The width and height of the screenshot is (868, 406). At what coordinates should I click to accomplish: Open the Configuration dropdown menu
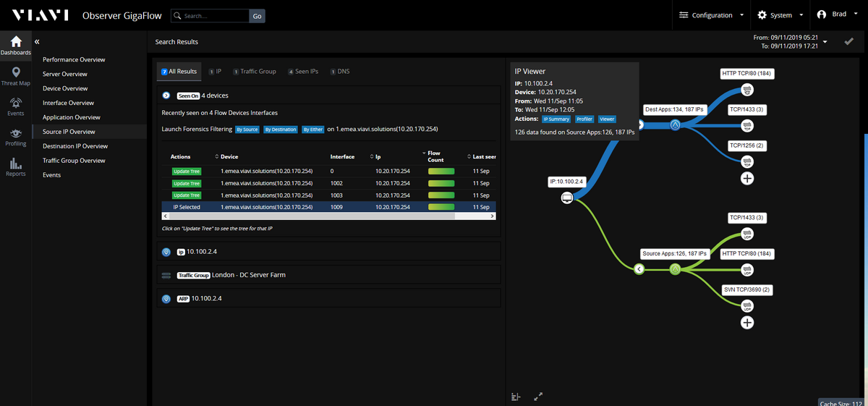click(712, 15)
